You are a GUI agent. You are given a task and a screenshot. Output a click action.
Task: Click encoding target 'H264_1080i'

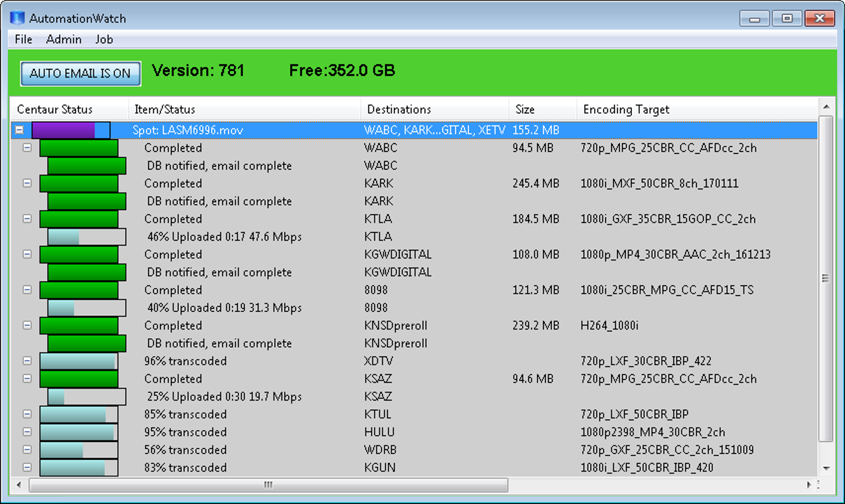(x=609, y=326)
